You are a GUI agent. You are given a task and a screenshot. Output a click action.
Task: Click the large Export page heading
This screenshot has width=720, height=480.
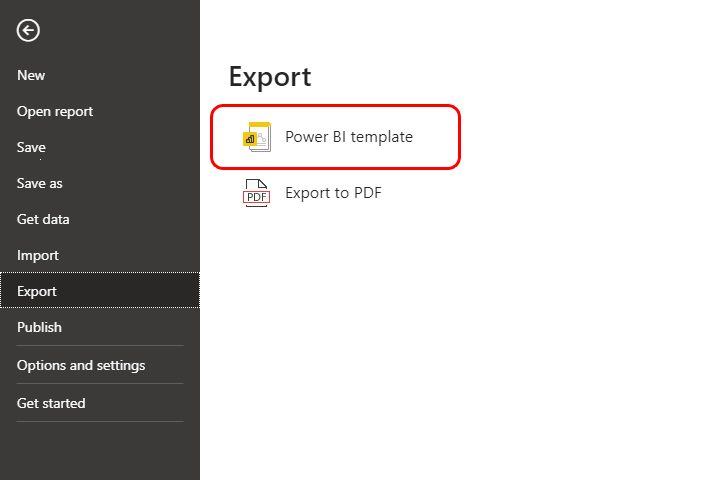[270, 77]
